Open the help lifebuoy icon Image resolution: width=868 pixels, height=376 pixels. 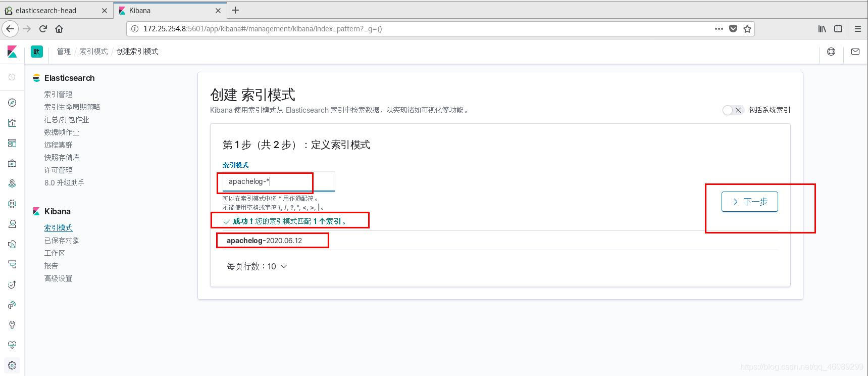831,52
